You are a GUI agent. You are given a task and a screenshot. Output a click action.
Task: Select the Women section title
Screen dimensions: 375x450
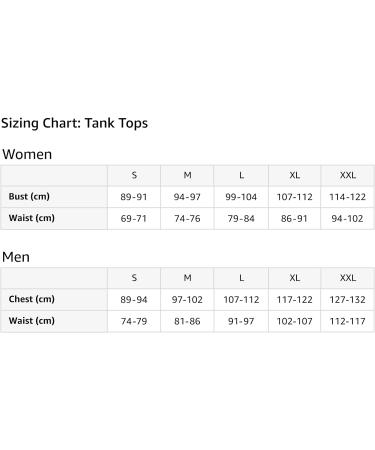coord(27,154)
